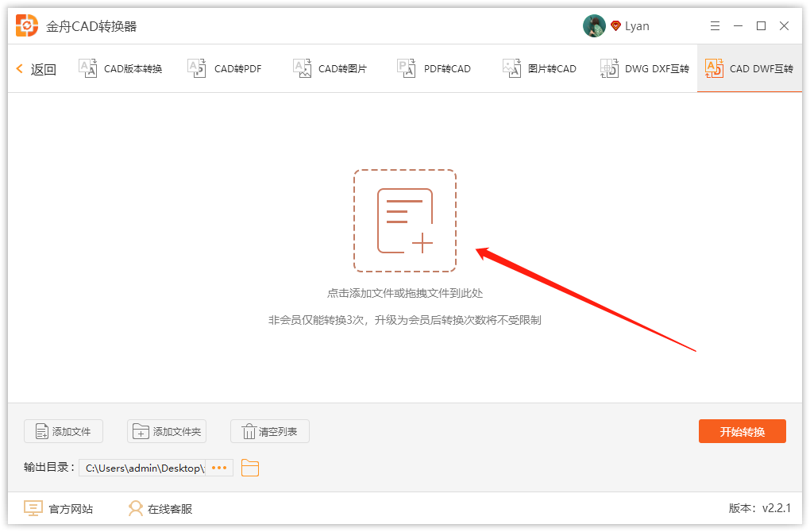The image size is (810, 532).
Task: Switch to the CAD版本转换 tab
Action: pos(121,68)
